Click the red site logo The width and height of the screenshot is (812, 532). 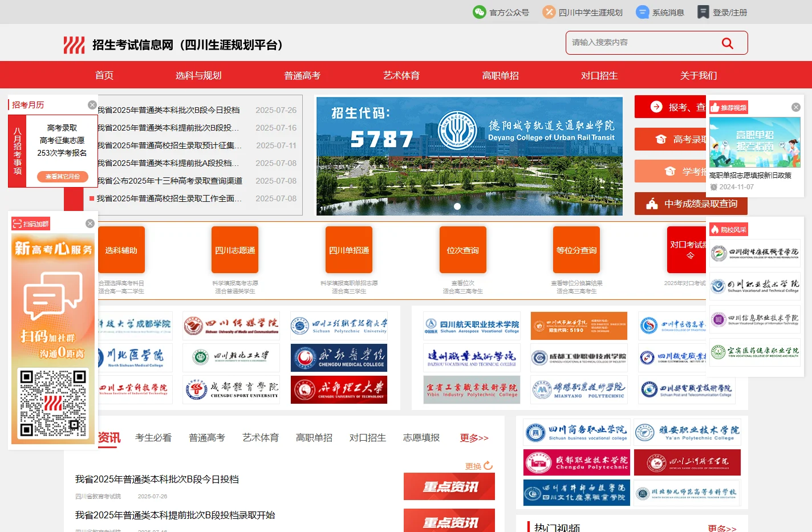(74, 45)
